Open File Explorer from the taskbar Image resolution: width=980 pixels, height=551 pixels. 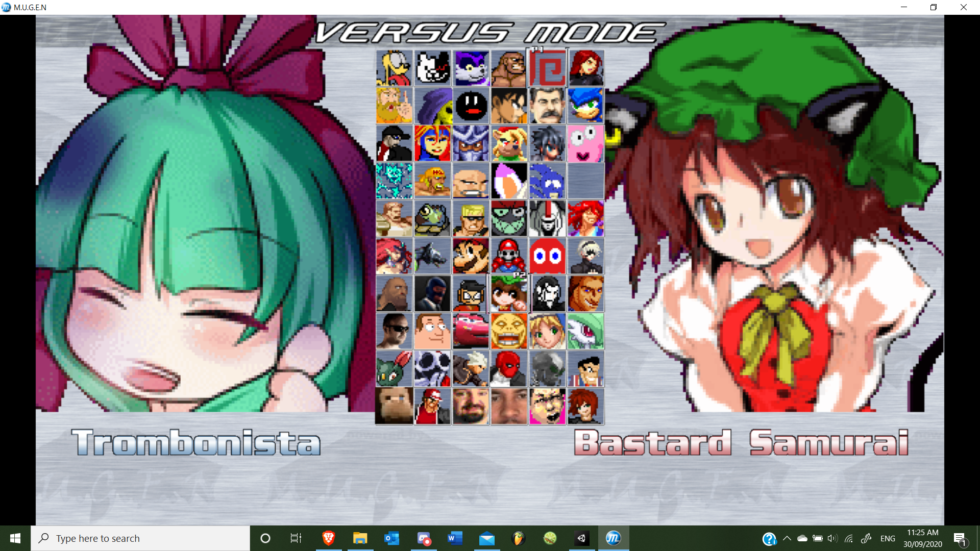[360, 538]
